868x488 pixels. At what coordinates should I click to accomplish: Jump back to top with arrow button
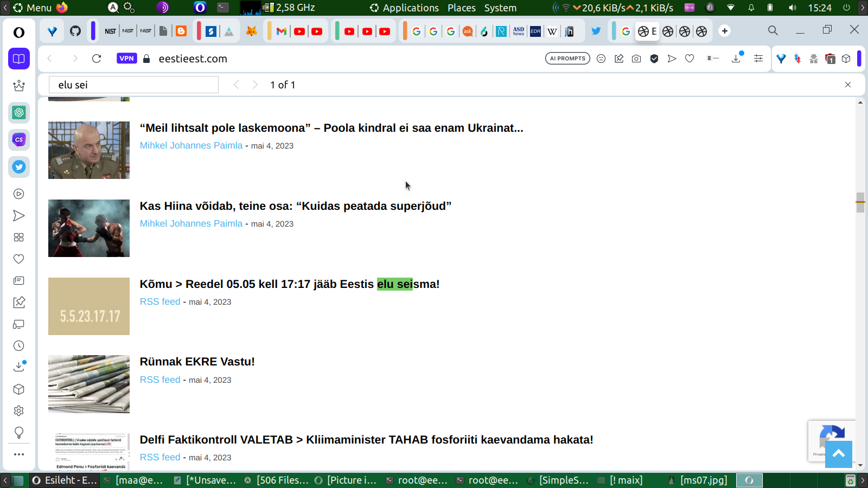click(839, 454)
